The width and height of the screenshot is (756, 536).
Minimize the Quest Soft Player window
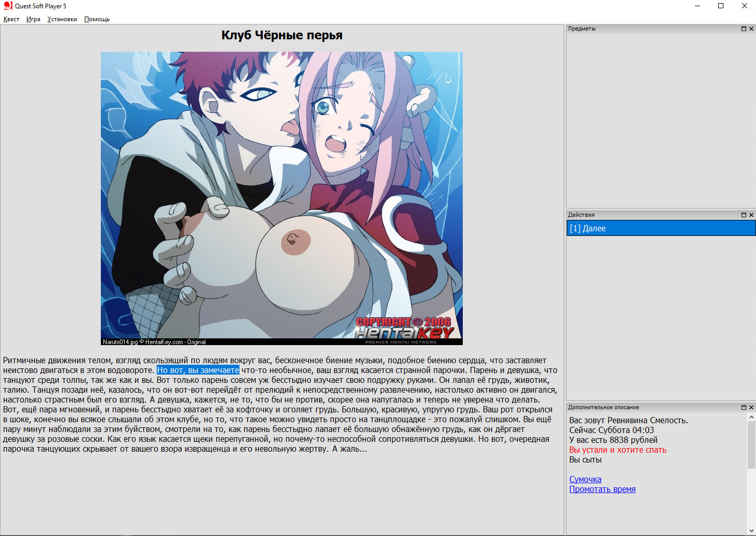click(x=698, y=6)
